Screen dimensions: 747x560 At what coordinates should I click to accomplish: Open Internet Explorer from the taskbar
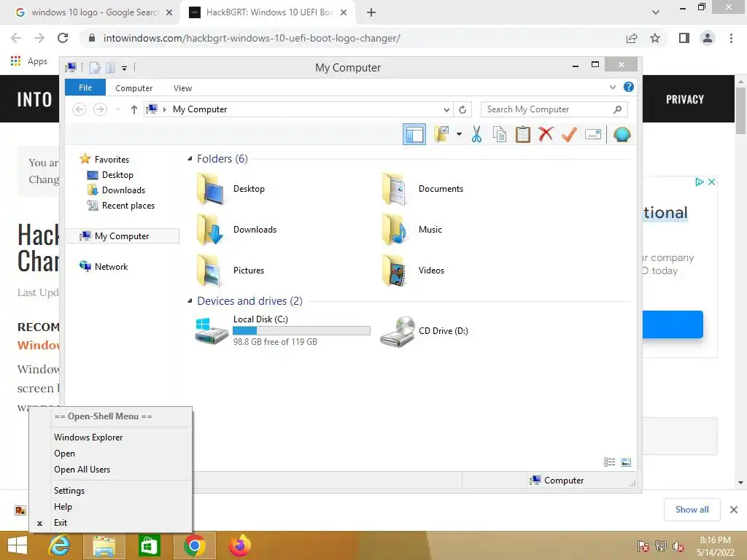[59, 545]
